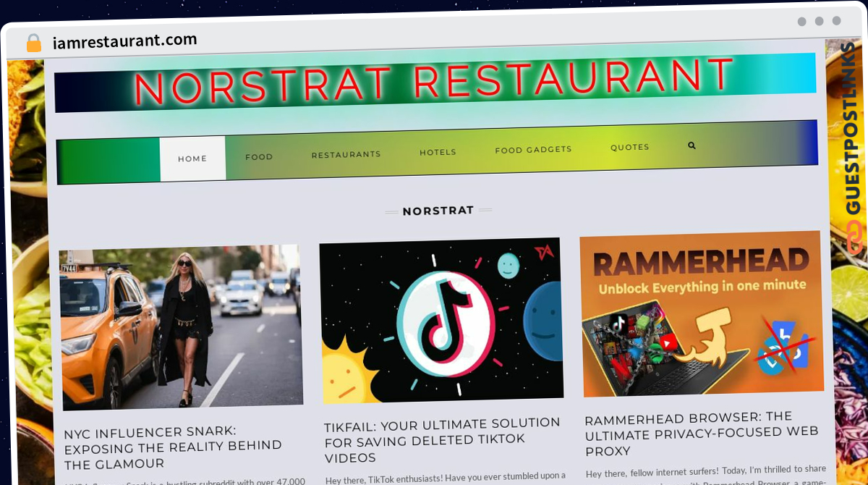This screenshot has height=485, width=868.
Task: Click the Guestpostlinks vertical watermark text
Action: 851,129
